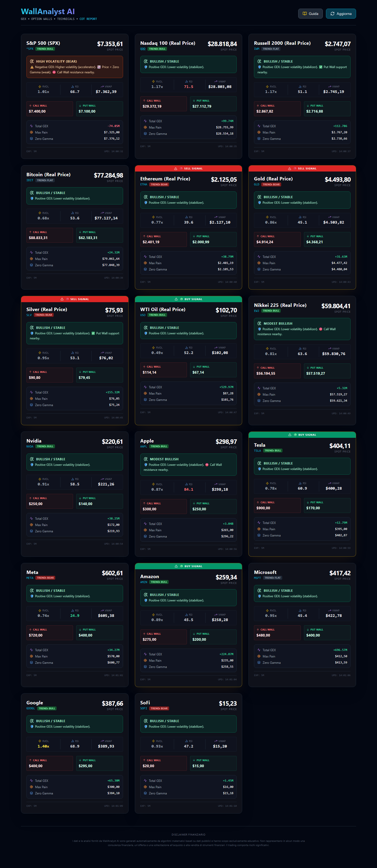The image size is (377, 868).
Task: Click the Max Pain target icon on Google card
Action: pos(31,787)
